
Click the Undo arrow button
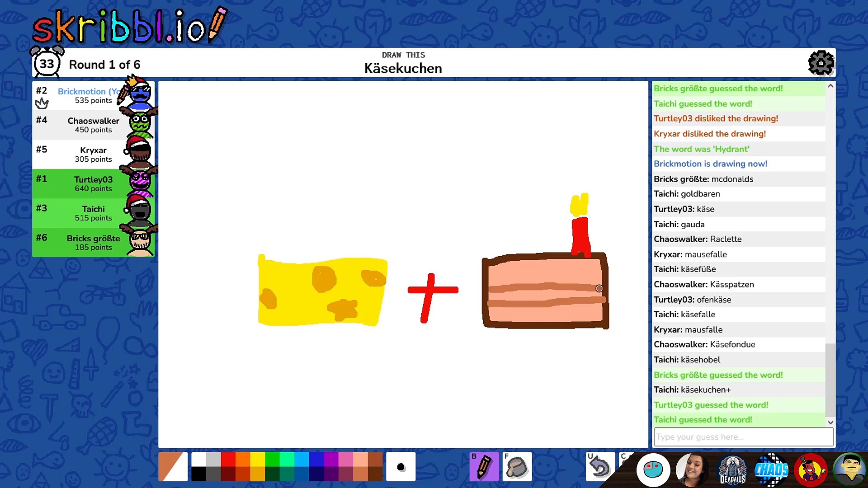[x=600, y=466]
